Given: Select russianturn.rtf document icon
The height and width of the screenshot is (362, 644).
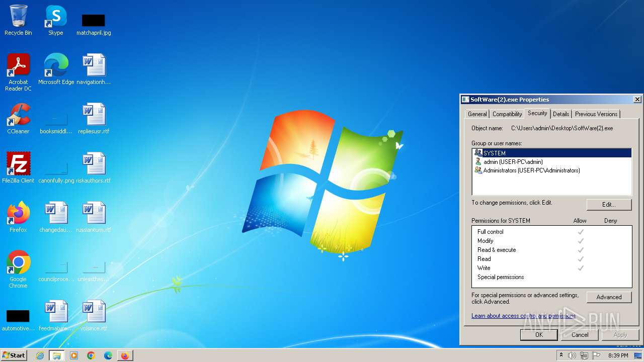Looking at the screenshot, I should [94, 217].
